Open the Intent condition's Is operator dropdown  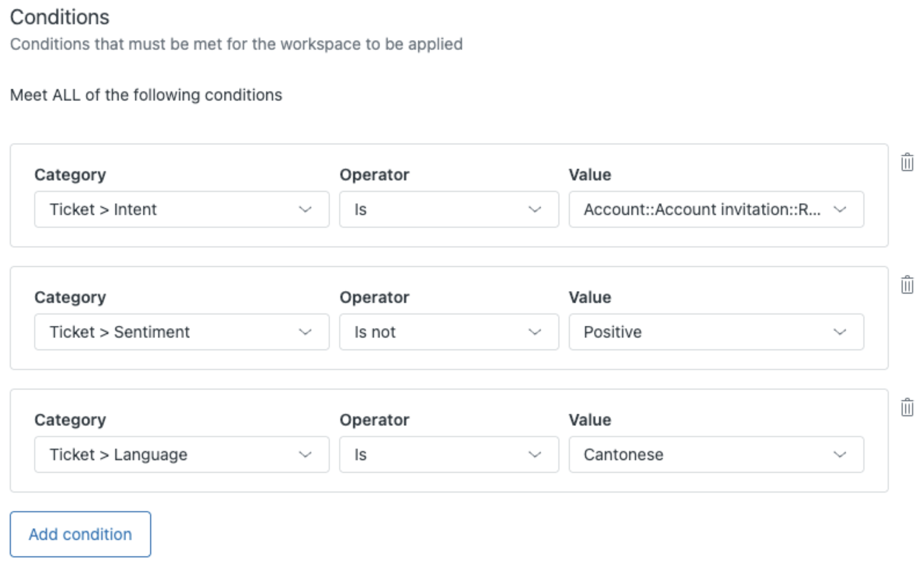(x=448, y=209)
